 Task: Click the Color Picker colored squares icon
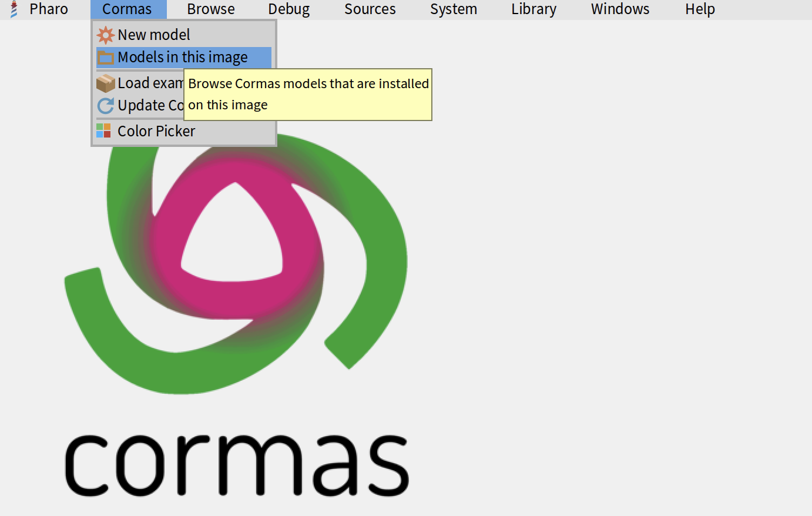pos(103,130)
